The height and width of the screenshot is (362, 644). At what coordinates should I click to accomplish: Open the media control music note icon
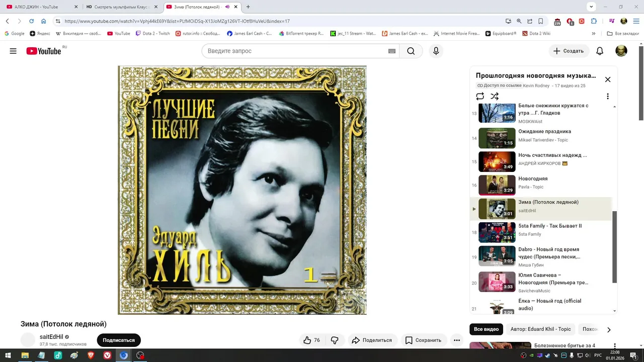pos(611,21)
